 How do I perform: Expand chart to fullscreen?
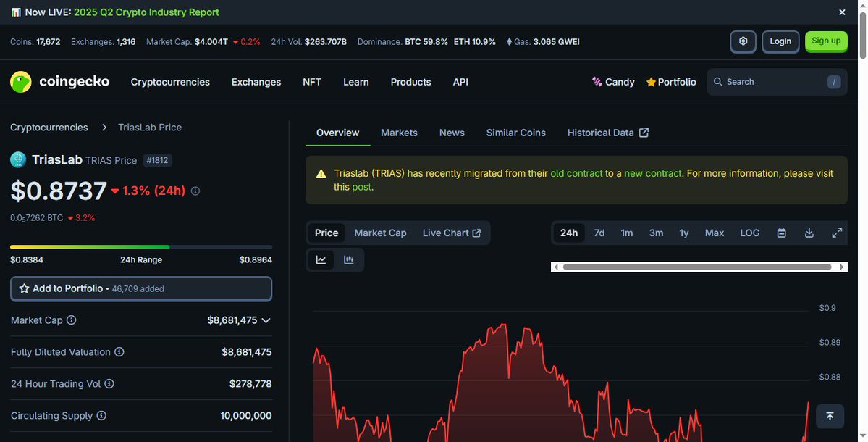click(837, 233)
